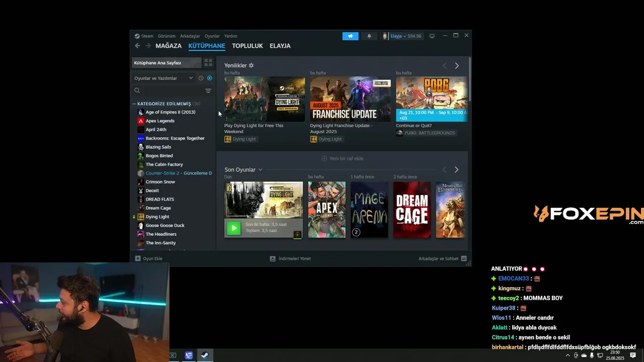
Task: Open Dying Light Franchise Update news card
Action: (x=350, y=99)
